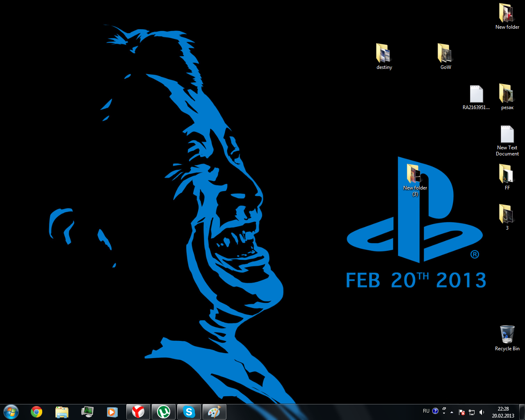The image size is (525, 420).
Task: Switch the RU keyboard layout indicator
Action: [x=426, y=411]
